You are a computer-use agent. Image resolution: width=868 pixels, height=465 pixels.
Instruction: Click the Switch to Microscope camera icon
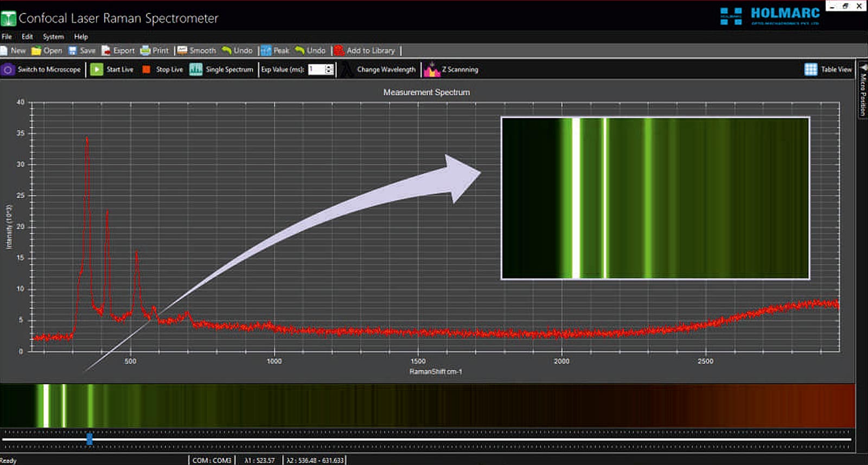[8, 69]
